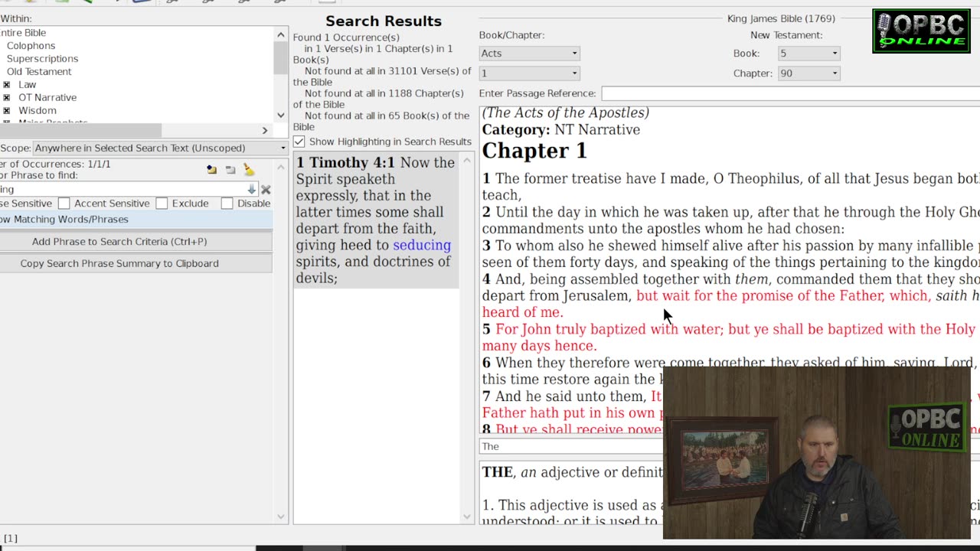The width and height of the screenshot is (980, 551).
Task: Click the gray folder icon beside the broom
Action: point(230,169)
